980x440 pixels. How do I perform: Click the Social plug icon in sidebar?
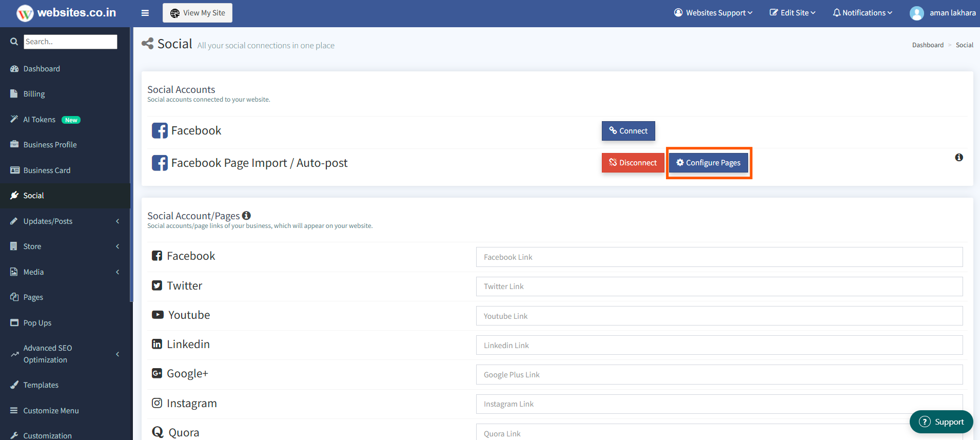(x=14, y=195)
